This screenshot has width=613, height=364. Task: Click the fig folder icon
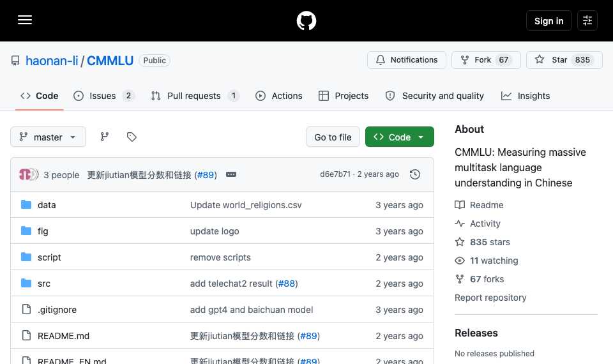point(26,231)
